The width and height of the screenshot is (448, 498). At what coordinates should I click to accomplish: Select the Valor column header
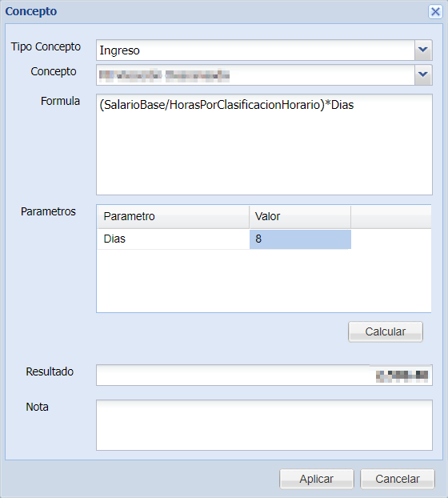pos(300,217)
